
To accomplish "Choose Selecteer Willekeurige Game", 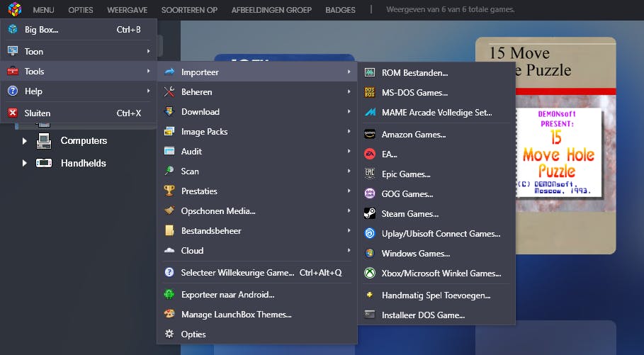I will [257, 272].
